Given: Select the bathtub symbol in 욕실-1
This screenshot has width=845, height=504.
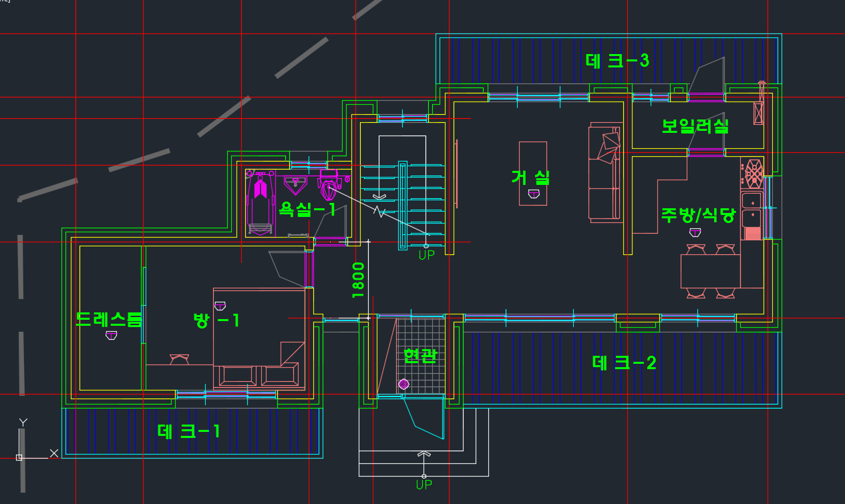Looking at the screenshot, I should pos(261,202).
